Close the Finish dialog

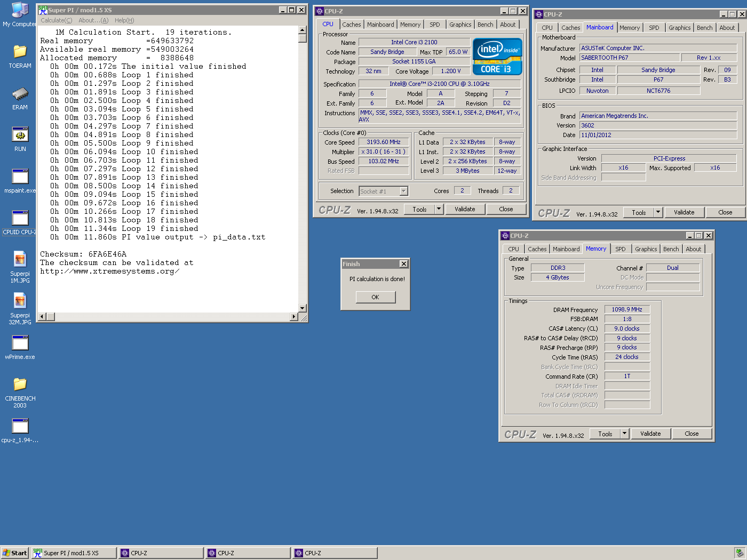(x=404, y=264)
